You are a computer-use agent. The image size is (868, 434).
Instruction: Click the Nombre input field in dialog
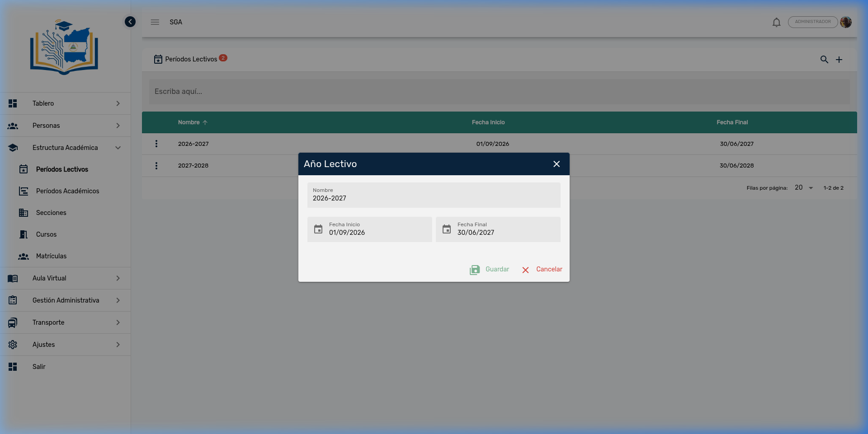click(434, 198)
